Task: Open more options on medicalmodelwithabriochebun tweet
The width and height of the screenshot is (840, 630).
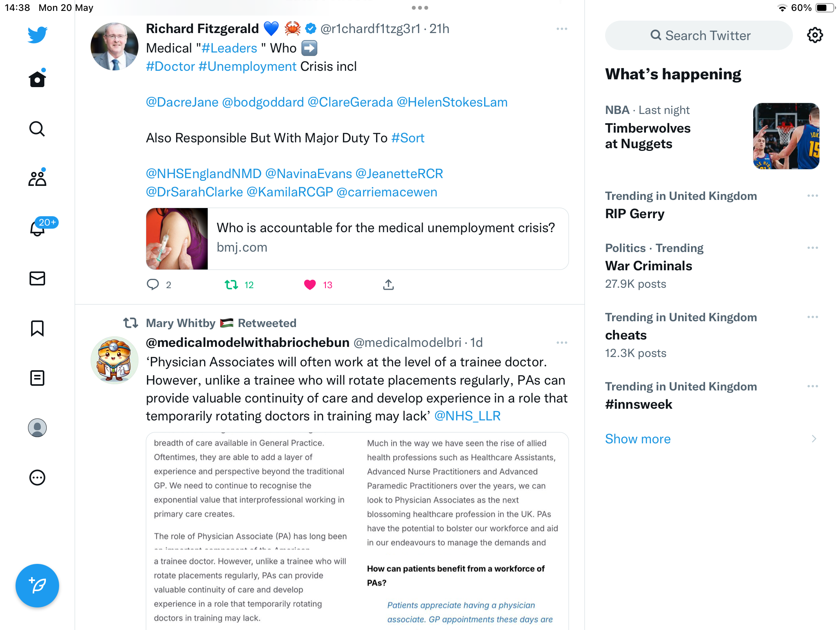Action: tap(562, 343)
